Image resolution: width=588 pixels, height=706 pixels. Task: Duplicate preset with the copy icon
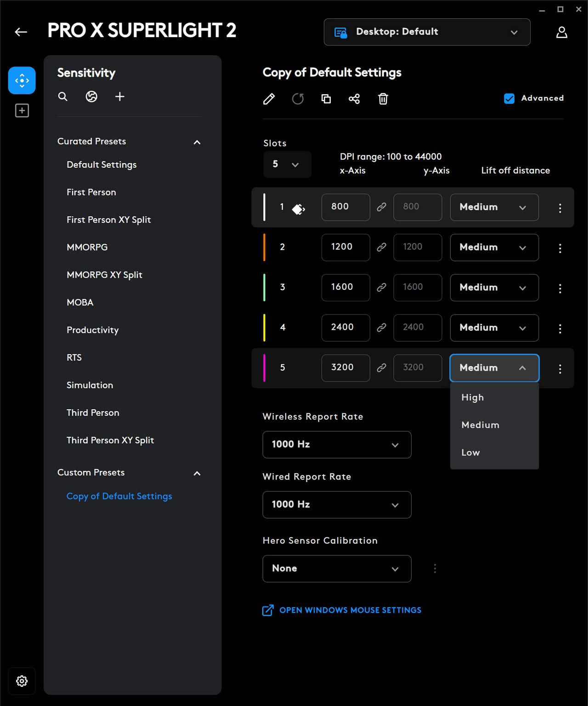click(326, 99)
